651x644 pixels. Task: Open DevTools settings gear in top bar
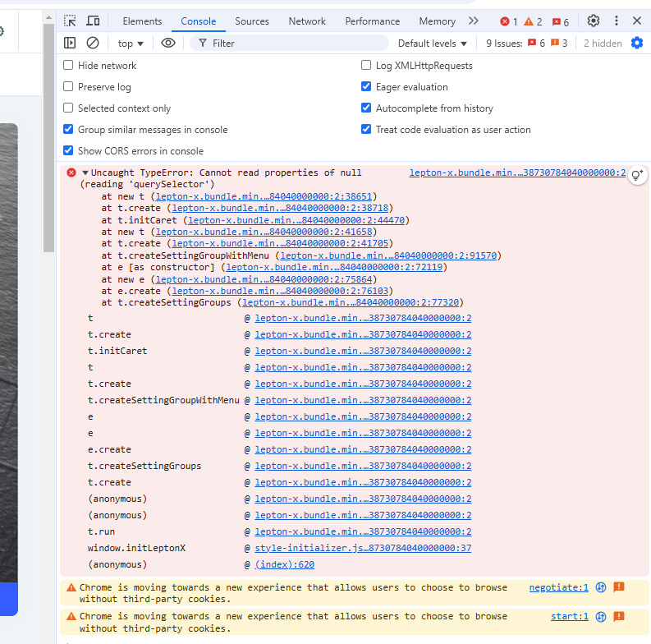pyautogui.click(x=594, y=21)
